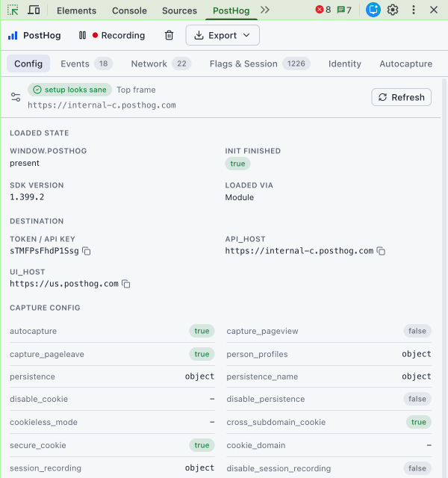Switch to the Console tab
The width and height of the screenshot is (448, 478).
(x=129, y=10)
